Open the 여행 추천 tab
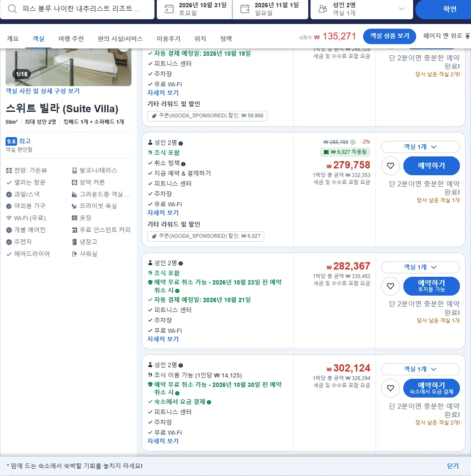 (x=71, y=39)
